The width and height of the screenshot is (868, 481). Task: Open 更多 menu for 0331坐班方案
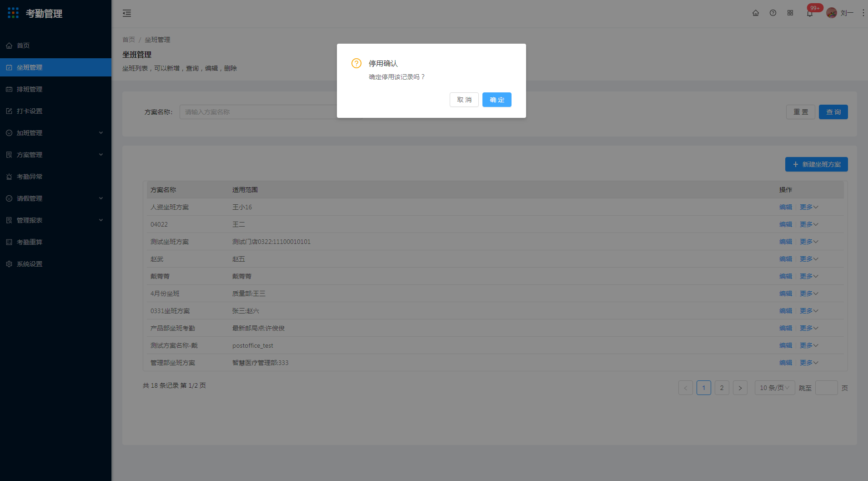coord(809,311)
